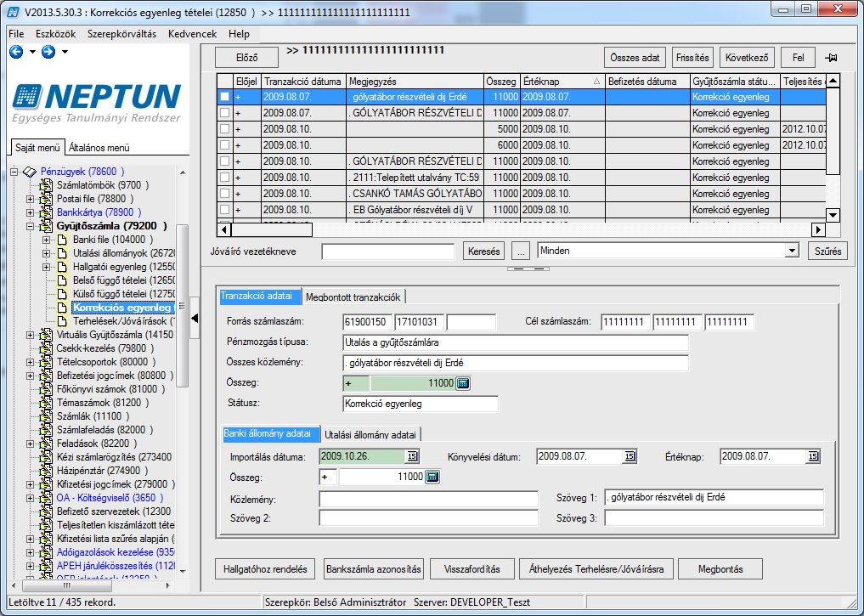The height and width of the screenshot is (616, 864).
Task: Click the Postai file folder icon
Action: pyautogui.click(x=46, y=199)
